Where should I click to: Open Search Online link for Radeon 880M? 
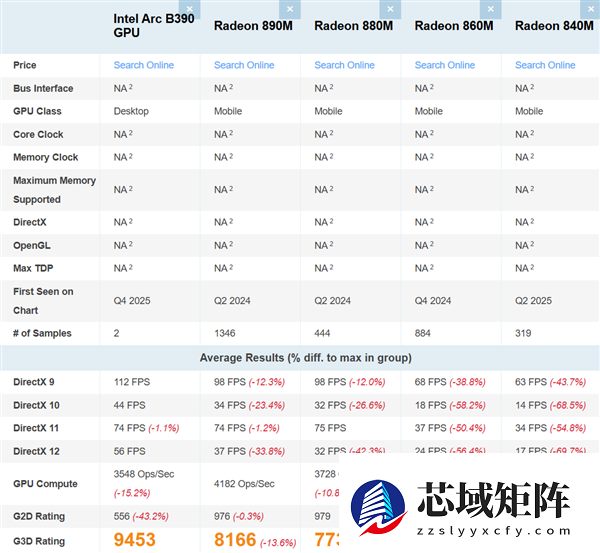pyautogui.click(x=344, y=65)
